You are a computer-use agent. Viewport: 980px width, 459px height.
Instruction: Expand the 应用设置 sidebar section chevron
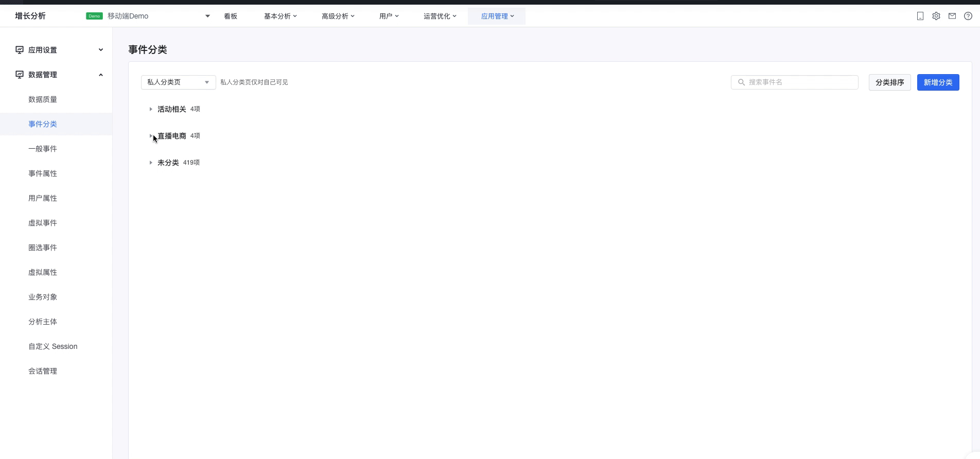(101, 50)
